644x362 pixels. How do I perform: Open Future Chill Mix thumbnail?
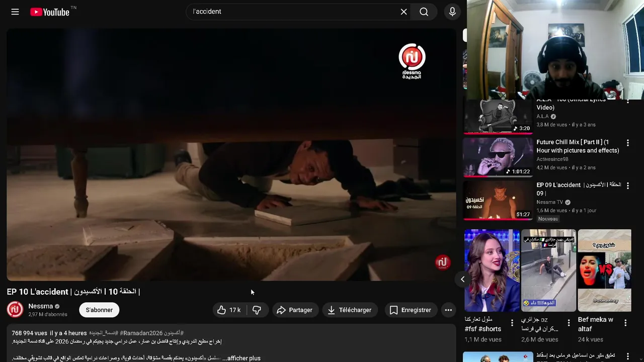[x=498, y=157]
